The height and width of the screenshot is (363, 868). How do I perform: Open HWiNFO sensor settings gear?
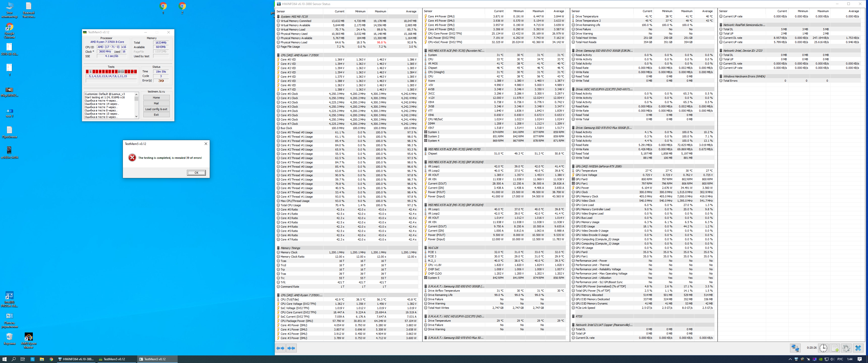coord(846,348)
